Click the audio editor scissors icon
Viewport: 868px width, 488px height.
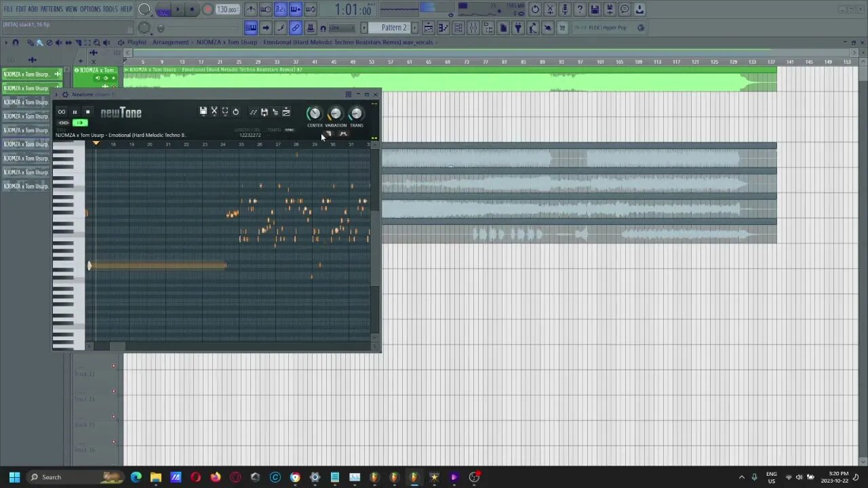[x=550, y=9]
